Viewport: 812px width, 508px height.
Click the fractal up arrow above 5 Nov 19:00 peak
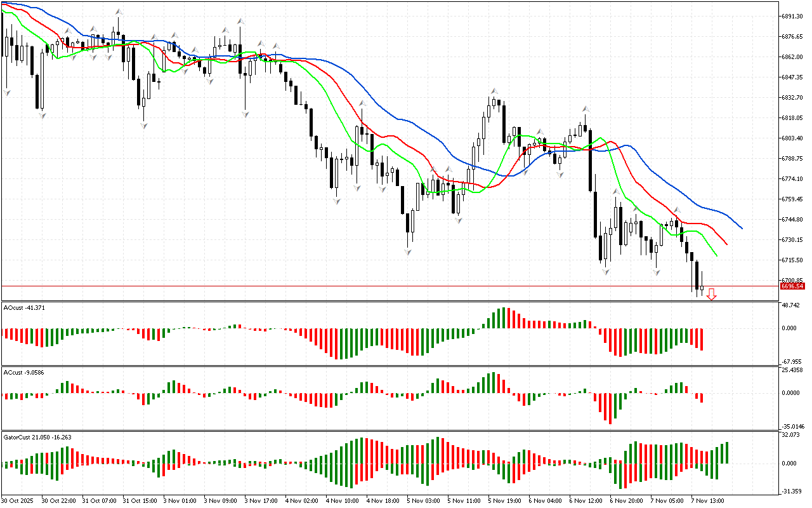(493, 91)
